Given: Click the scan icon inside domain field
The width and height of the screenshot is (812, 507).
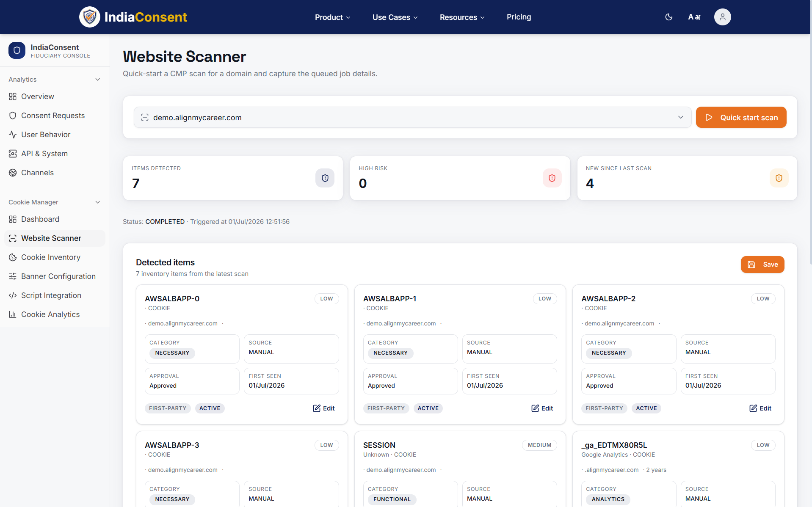Looking at the screenshot, I should [x=145, y=117].
